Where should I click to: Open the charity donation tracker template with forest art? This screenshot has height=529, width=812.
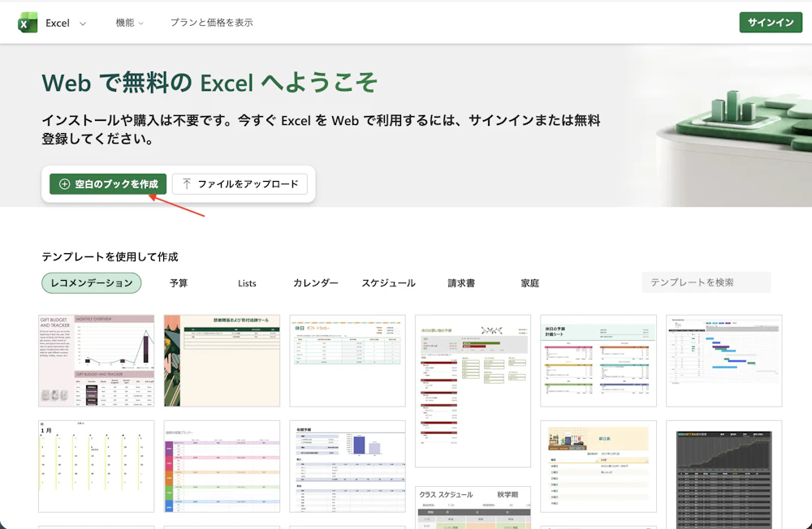pos(222,361)
